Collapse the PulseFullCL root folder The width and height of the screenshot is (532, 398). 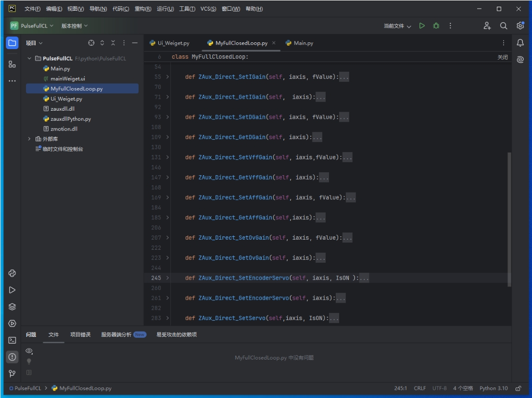29,58
